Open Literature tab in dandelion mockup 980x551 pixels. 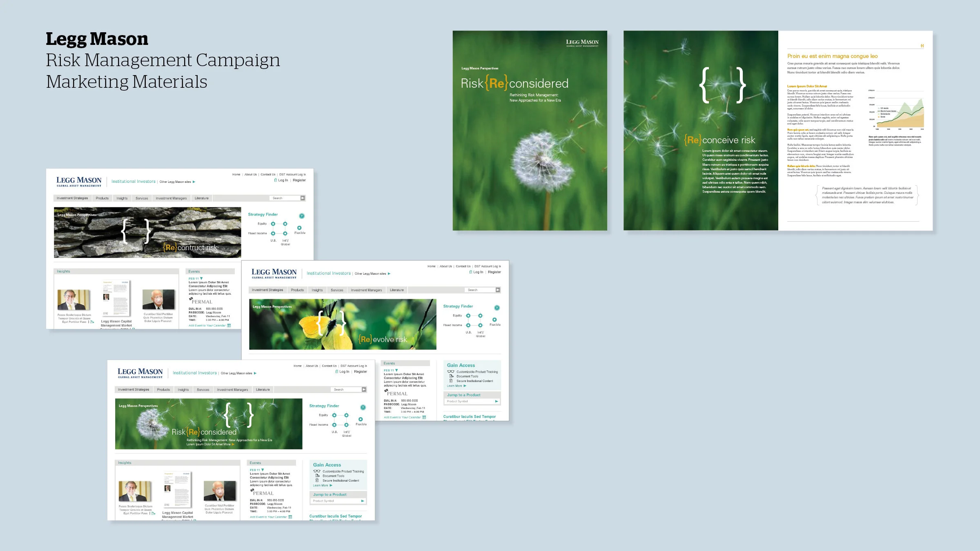(263, 389)
